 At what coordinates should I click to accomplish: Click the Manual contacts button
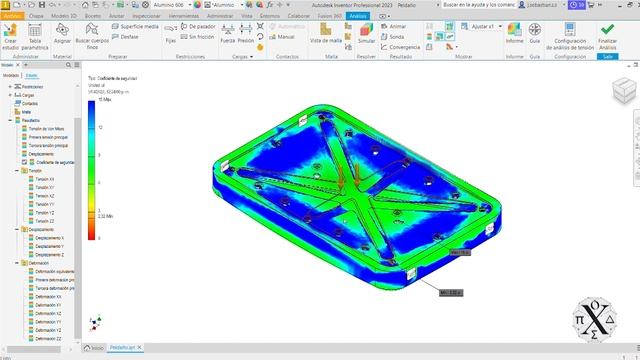(x=282, y=37)
